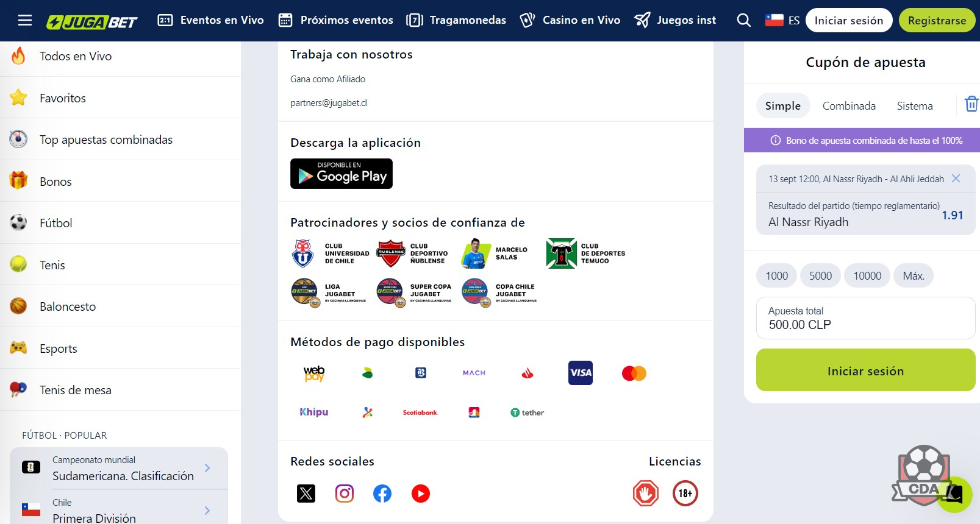Click Club Deportivo Ñublense sponsor logo
980x524 pixels.
pyautogui.click(x=413, y=253)
